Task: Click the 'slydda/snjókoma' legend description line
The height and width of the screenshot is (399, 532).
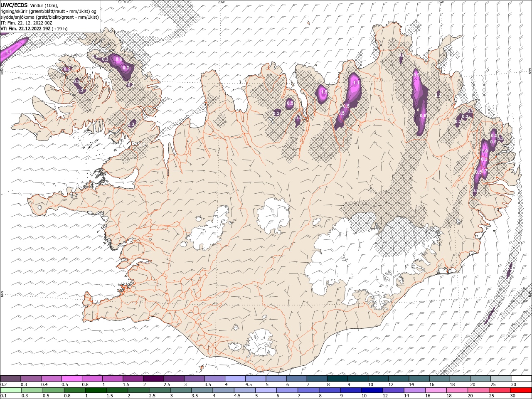Action: click(49, 17)
